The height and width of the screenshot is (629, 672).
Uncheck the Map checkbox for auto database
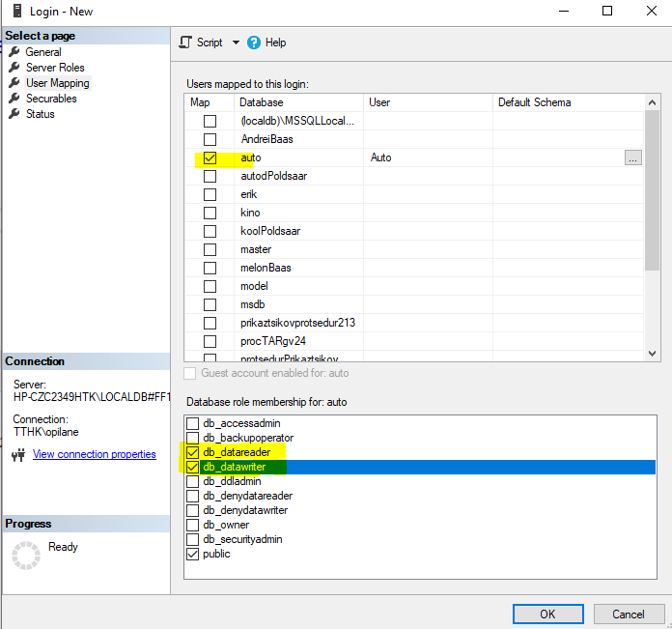coord(210,157)
